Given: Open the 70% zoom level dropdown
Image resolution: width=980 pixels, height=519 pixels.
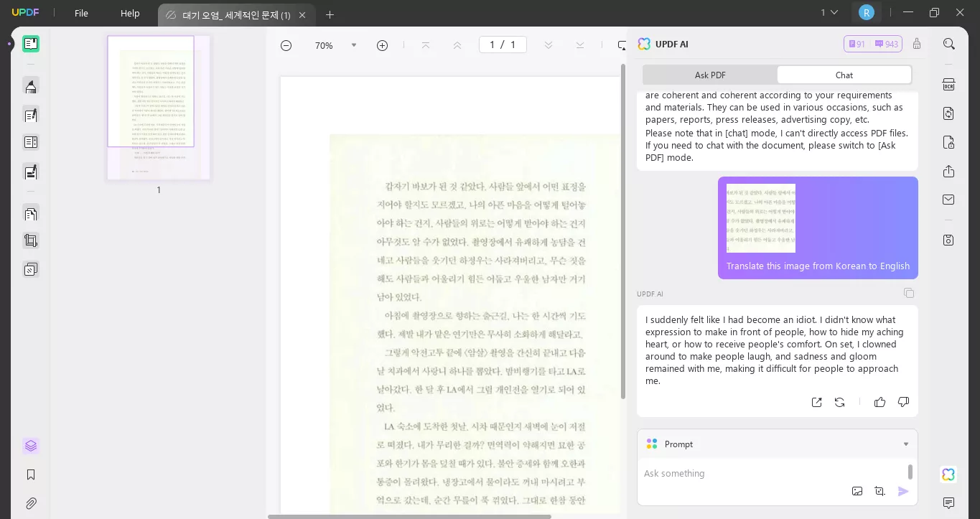Looking at the screenshot, I should pyautogui.click(x=354, y=45).
